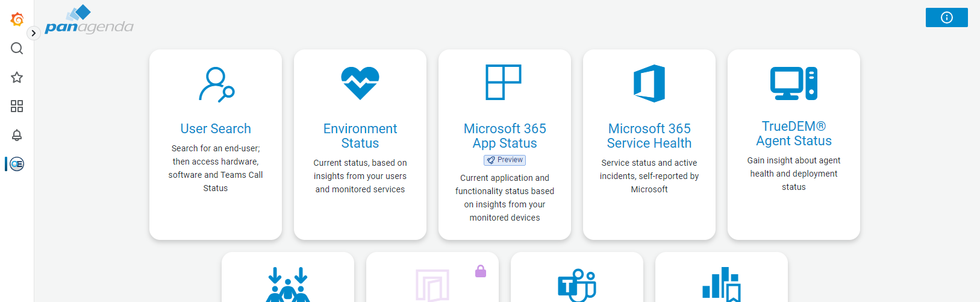Select the OfficeExpert plugin sidebar icon
980x302 pixels.
[x=17, y=164]
